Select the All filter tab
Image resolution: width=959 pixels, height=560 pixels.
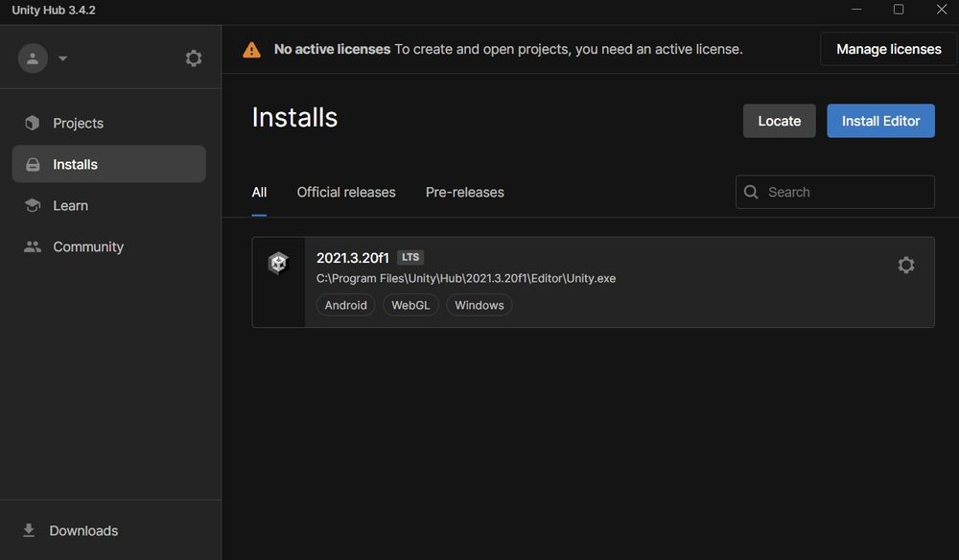(x=258, y=192)
